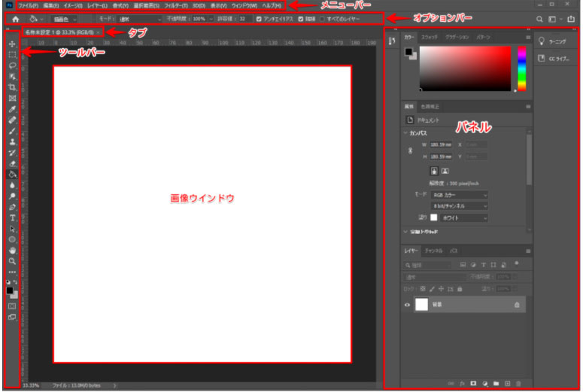Set canvas orientation to portrait

pyautogui.click(x=434, y=171)
